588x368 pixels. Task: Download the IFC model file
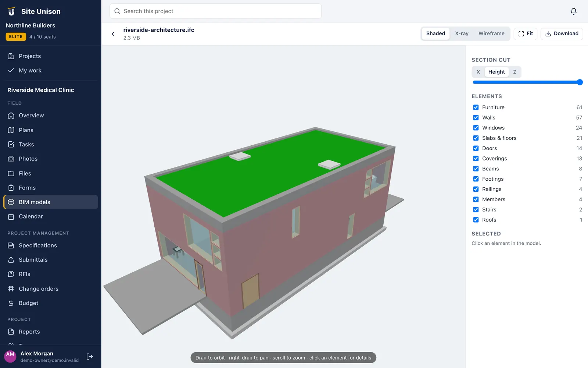[562, 33]
